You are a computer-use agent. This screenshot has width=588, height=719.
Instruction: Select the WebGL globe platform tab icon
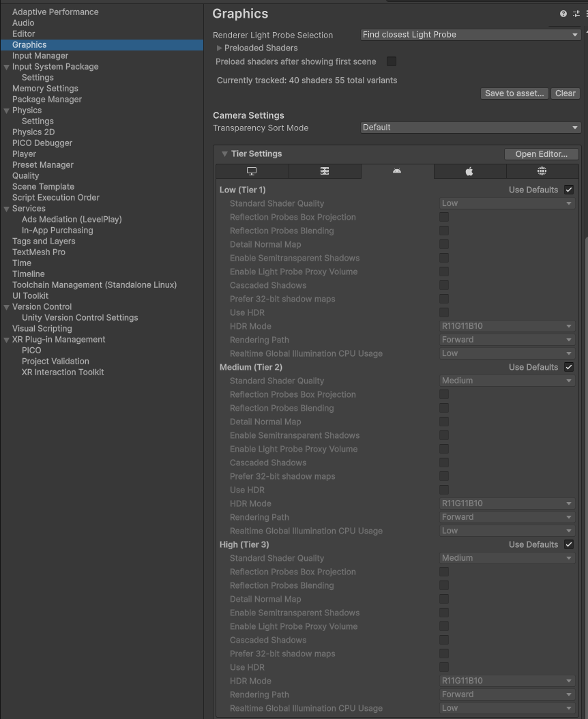click(542, 171)
